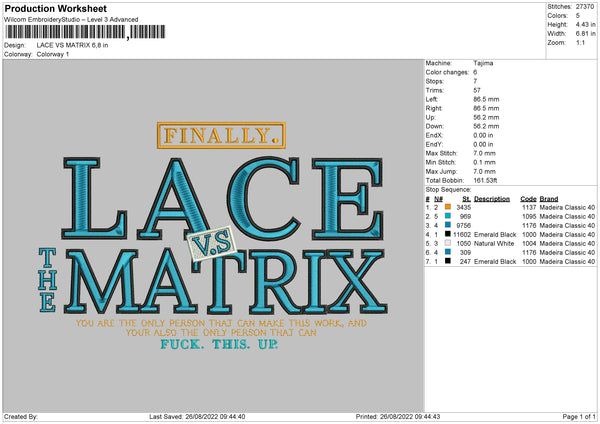Click the orange FINALLY. box in the design
This screenshot has height=424, width=600.
(221, 135)
